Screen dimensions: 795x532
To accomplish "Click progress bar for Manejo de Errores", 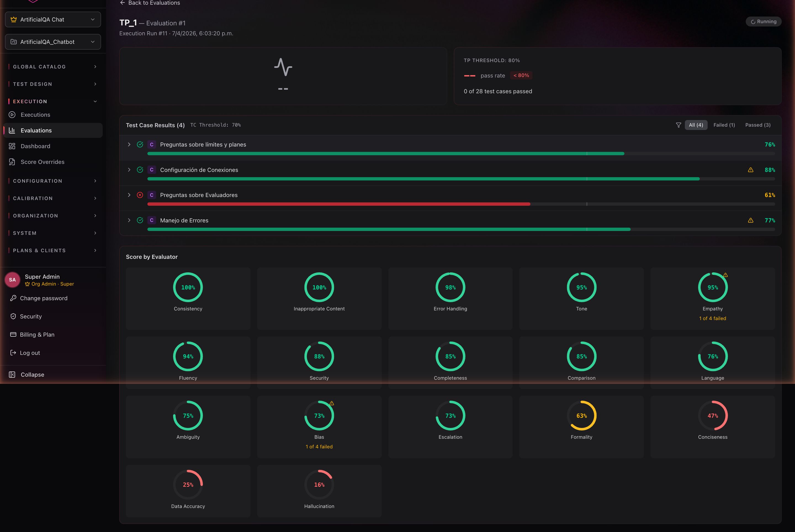I will pos(461,229).
